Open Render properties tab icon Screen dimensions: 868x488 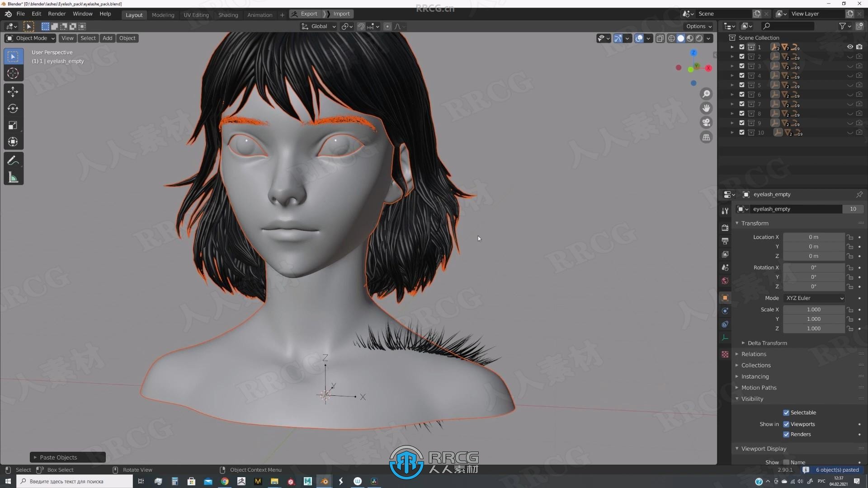click(725, 227)
